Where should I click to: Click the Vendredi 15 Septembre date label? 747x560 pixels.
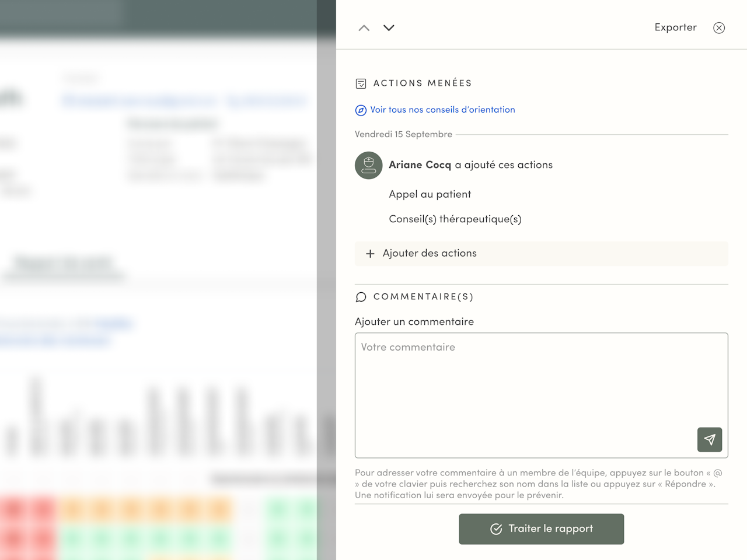click(403, 134)
